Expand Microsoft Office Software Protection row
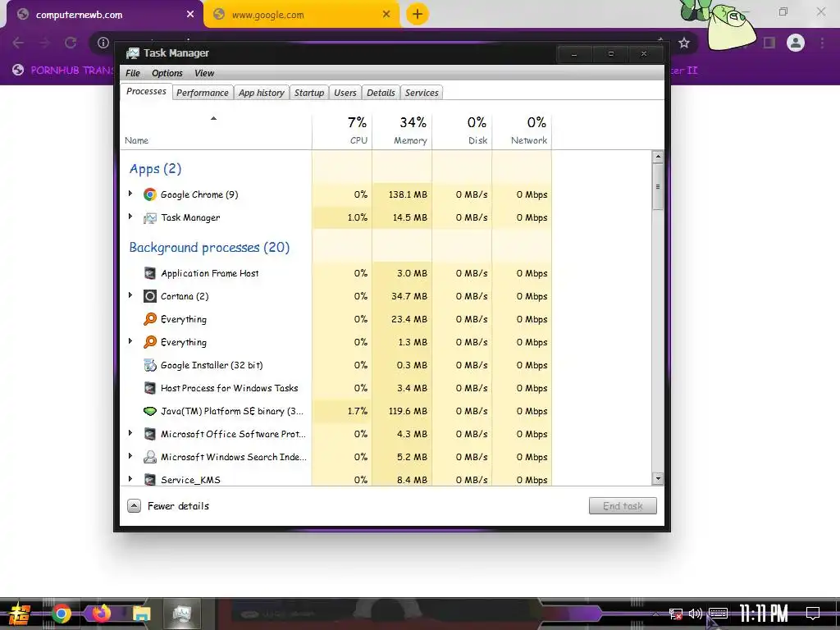 point(130,433)
